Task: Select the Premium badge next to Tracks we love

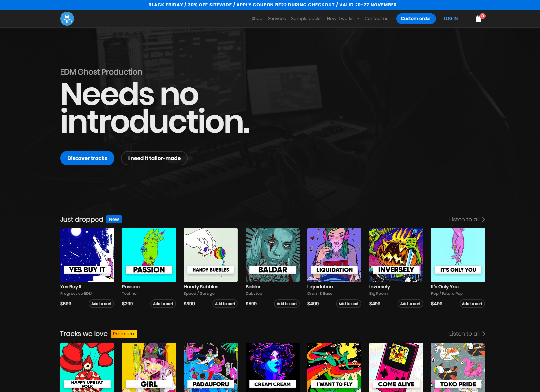Action: pos(123,334)
